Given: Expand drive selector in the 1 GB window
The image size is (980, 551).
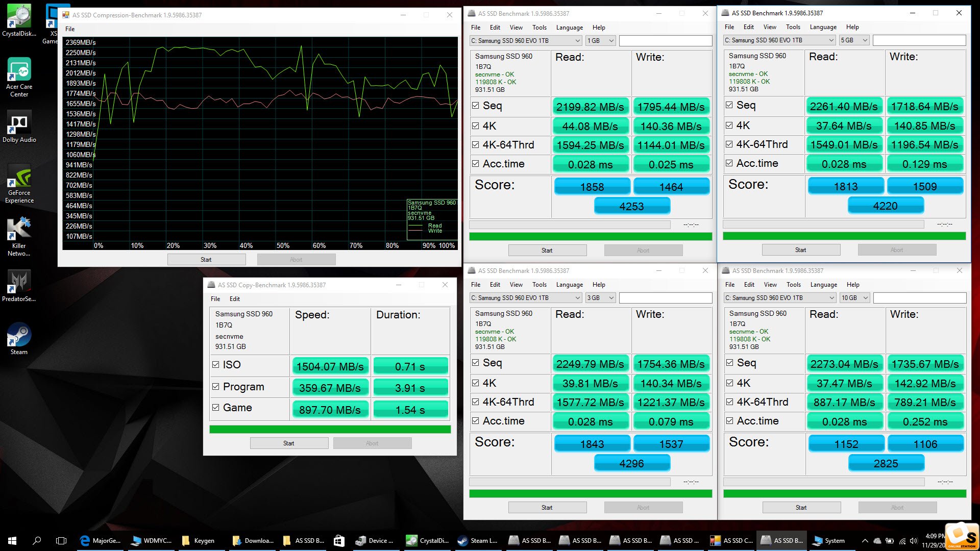Looking at the screenshot, I should click(x=578, y=41).
